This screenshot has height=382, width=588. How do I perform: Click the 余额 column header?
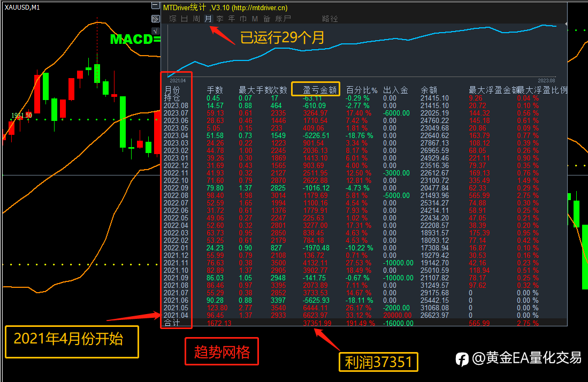point(429,90)
